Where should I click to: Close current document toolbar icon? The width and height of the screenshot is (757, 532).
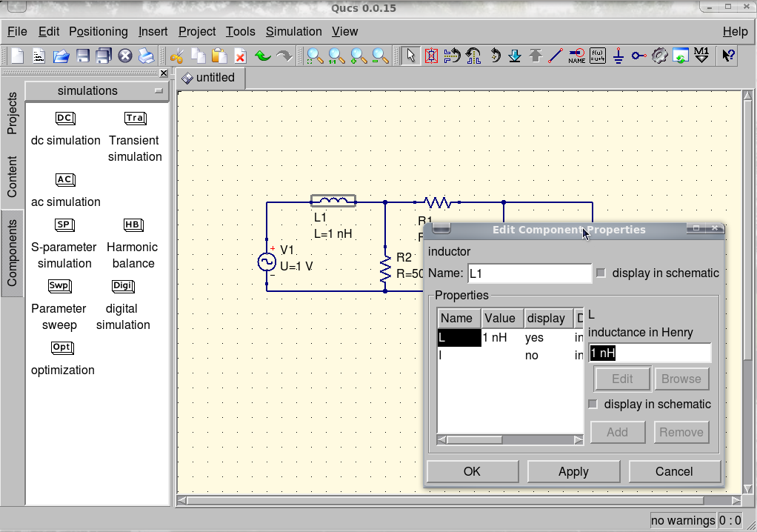(x=125, y=56)
